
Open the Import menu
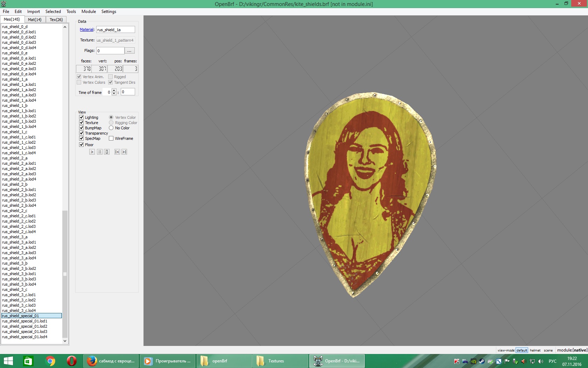(x=34, y=12)
